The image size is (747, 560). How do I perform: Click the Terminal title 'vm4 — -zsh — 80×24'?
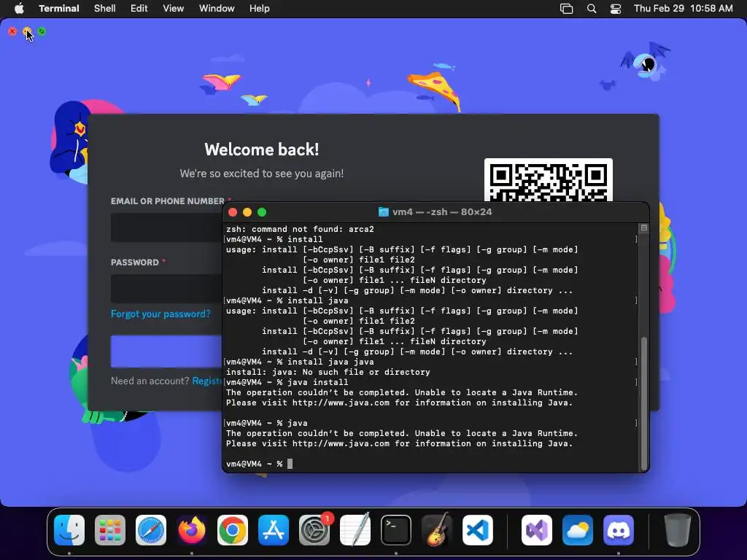tap(442, 212)
